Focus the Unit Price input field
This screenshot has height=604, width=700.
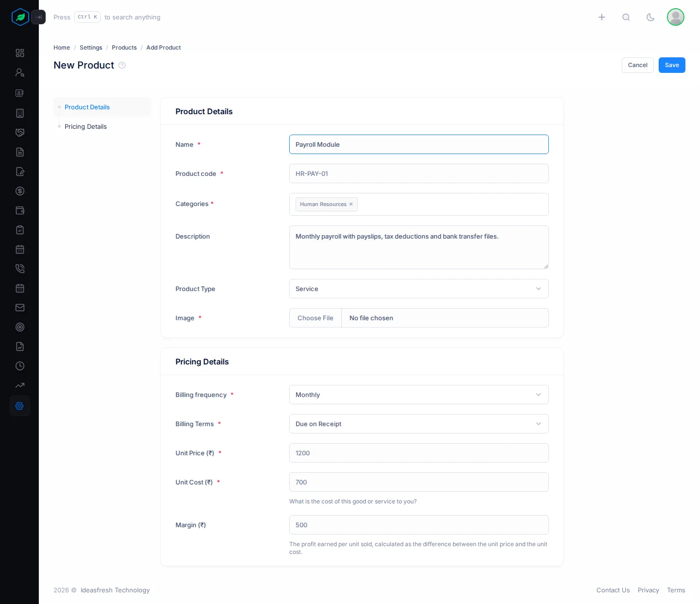(x=419, y=453)
